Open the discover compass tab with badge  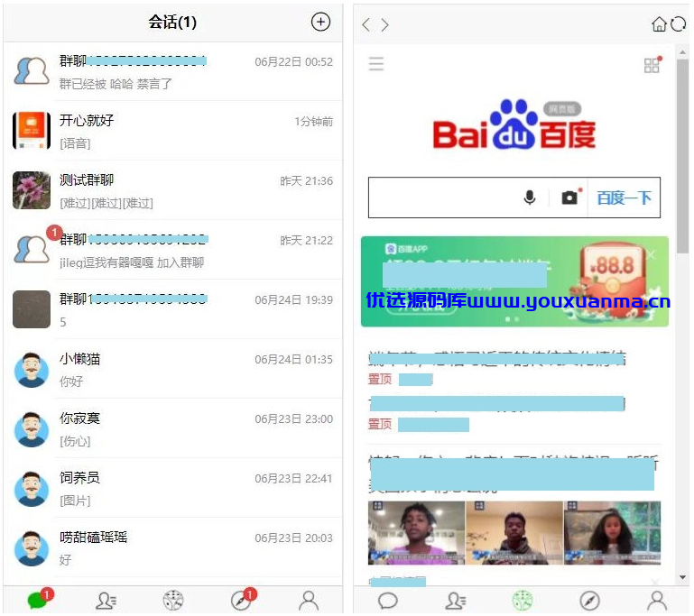click(243, 600)
